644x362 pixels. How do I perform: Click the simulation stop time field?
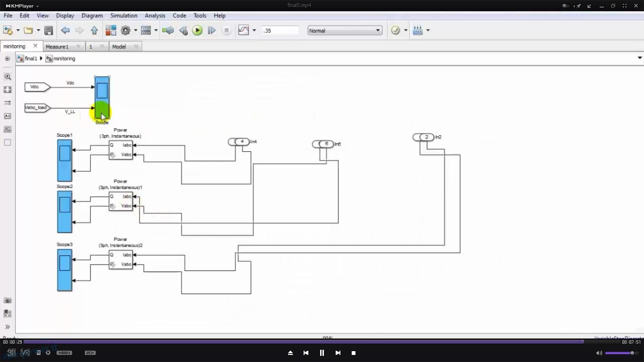coord(281,31)
